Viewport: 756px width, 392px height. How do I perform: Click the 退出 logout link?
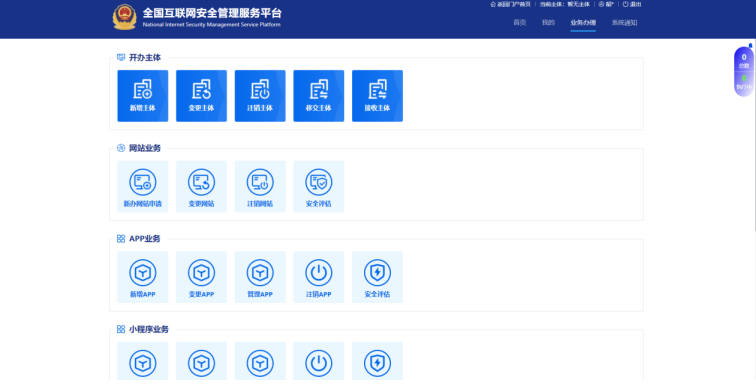tap(632, 4)
